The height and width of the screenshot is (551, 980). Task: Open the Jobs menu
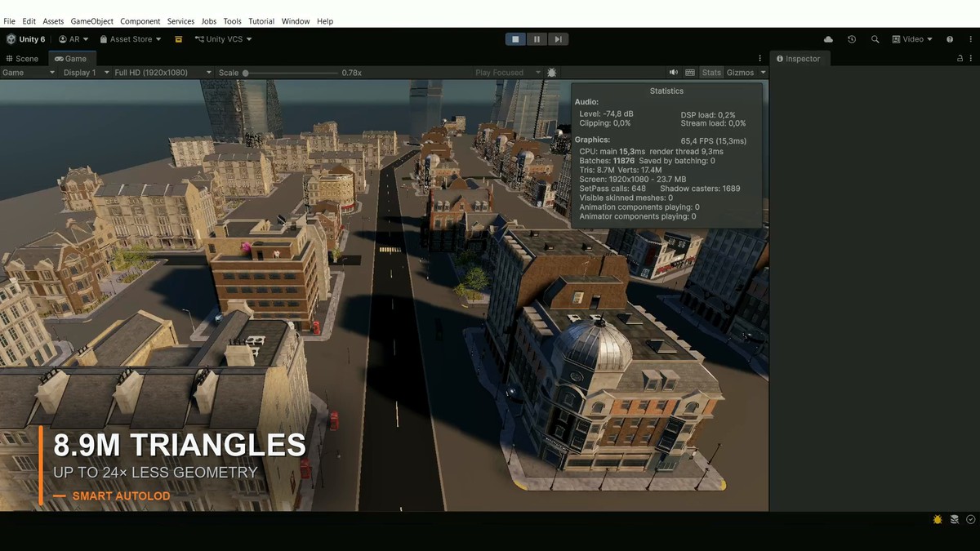tap(209, 21)
